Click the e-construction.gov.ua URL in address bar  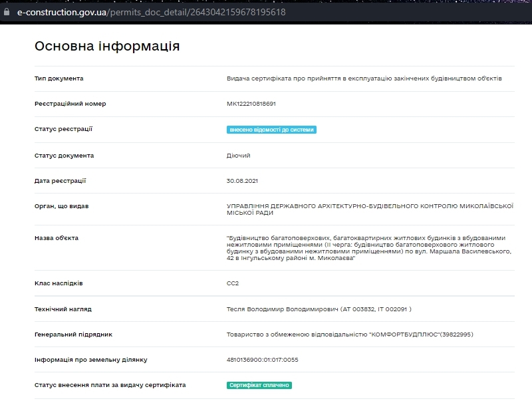tap(152, 12)
